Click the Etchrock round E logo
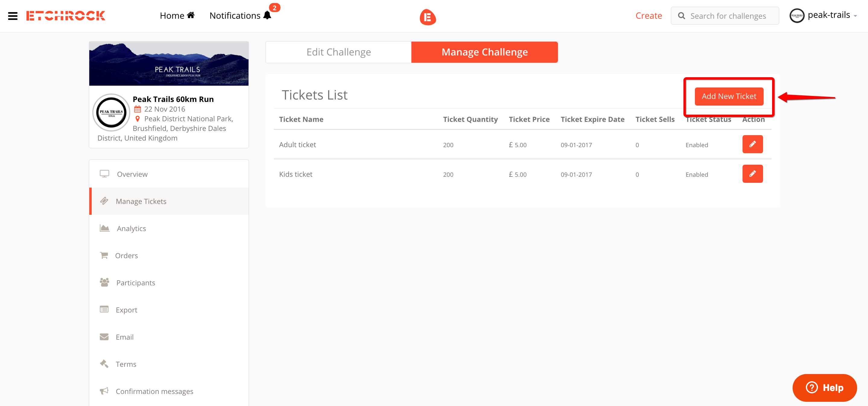The height and width of the screenshot is (406, 868). [x=427, y=17]
